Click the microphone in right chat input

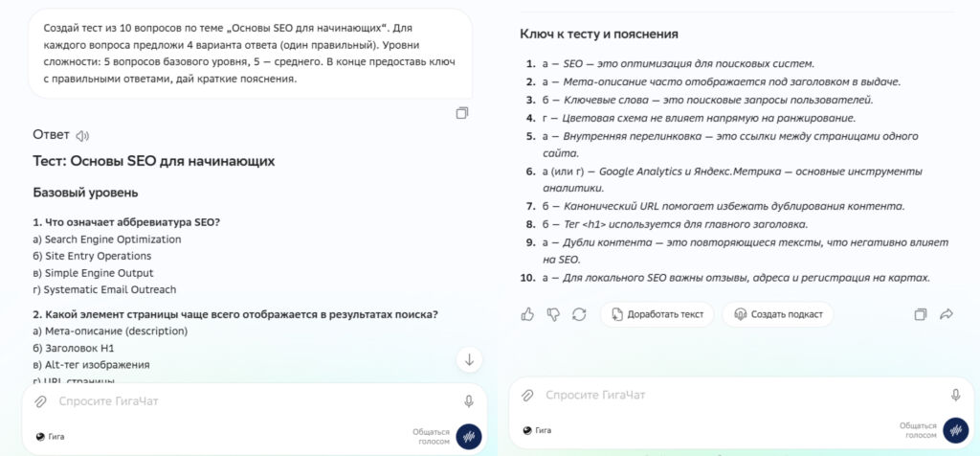pyautogui.click(x=955, y=395)
